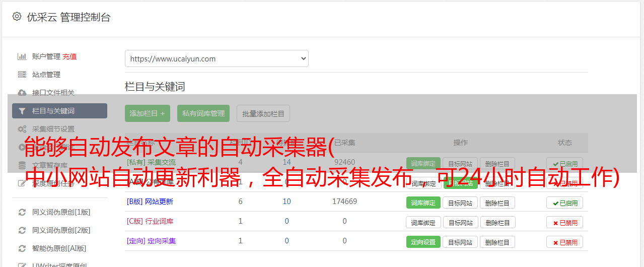Click the 操作 column header
Image resolution: width=644 pixels, height=267 pixels.
click(x=460, y=143)
